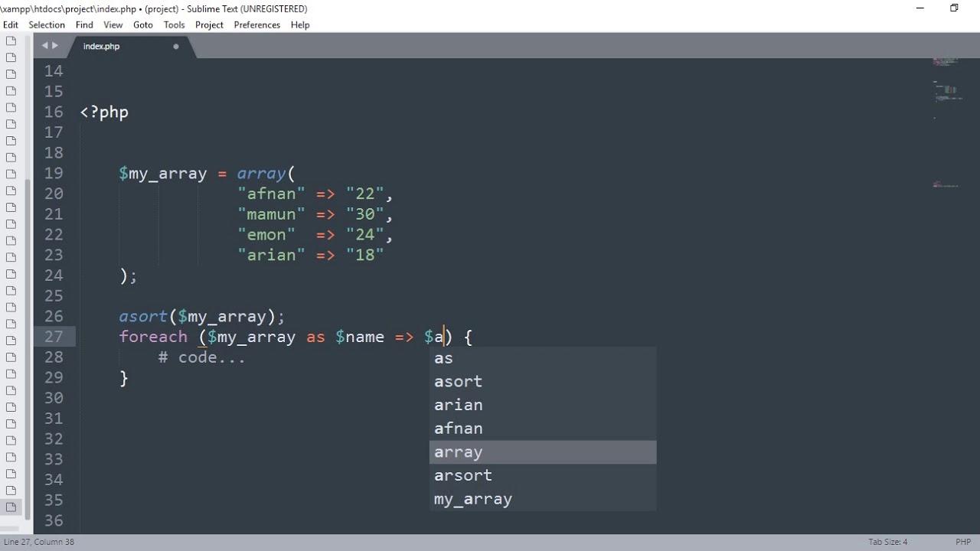
Task: Open the Find menu
Action: coord(84,24)
